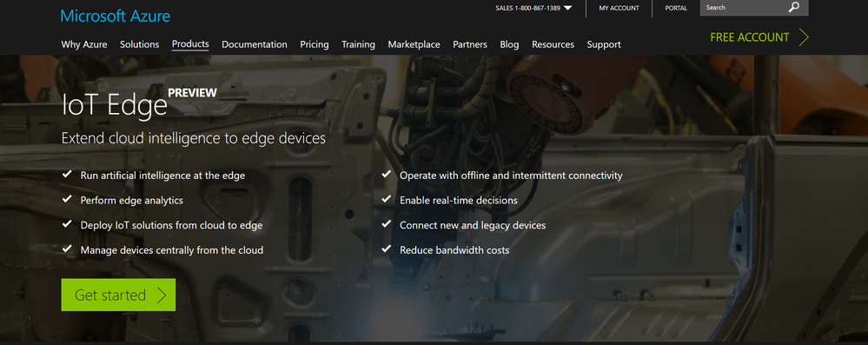Screen dimensions: 868x345
Task: Click 'Perform edge analytics' text
Action: point(132,201)
